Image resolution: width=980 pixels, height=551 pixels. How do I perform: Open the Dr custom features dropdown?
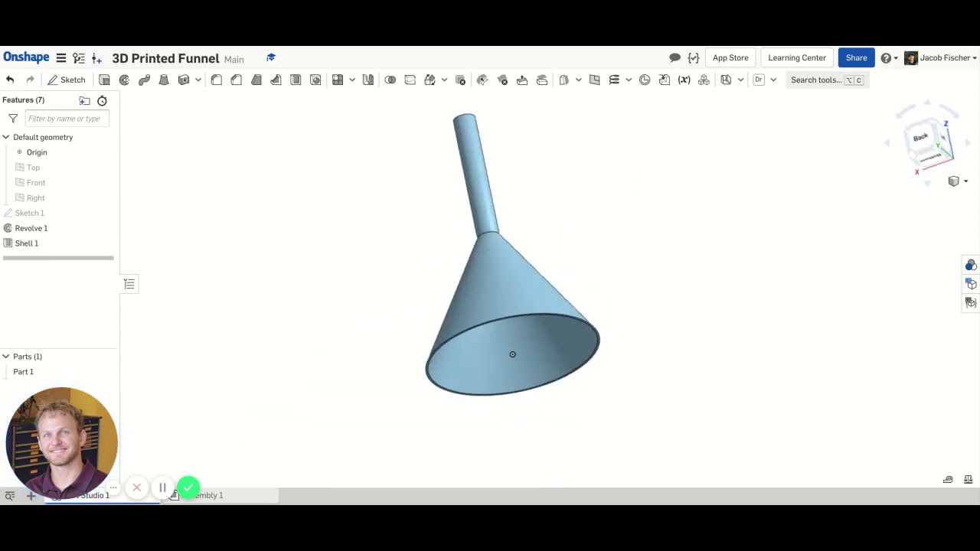(x=773, y=80)
